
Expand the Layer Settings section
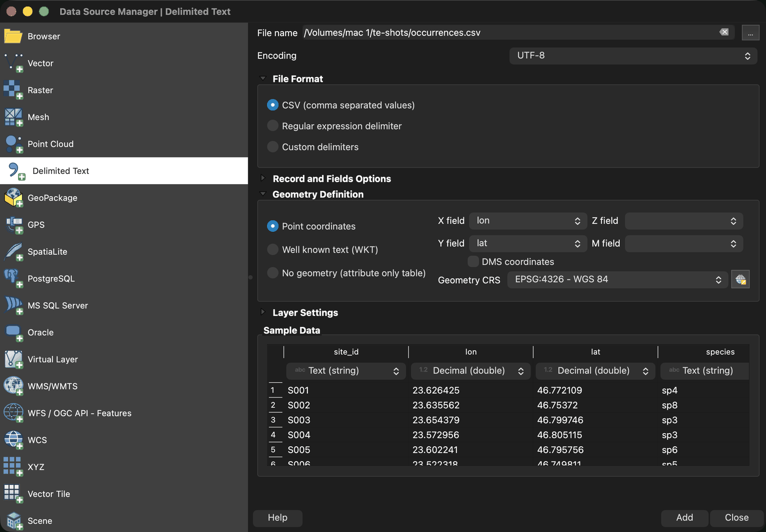263,312
